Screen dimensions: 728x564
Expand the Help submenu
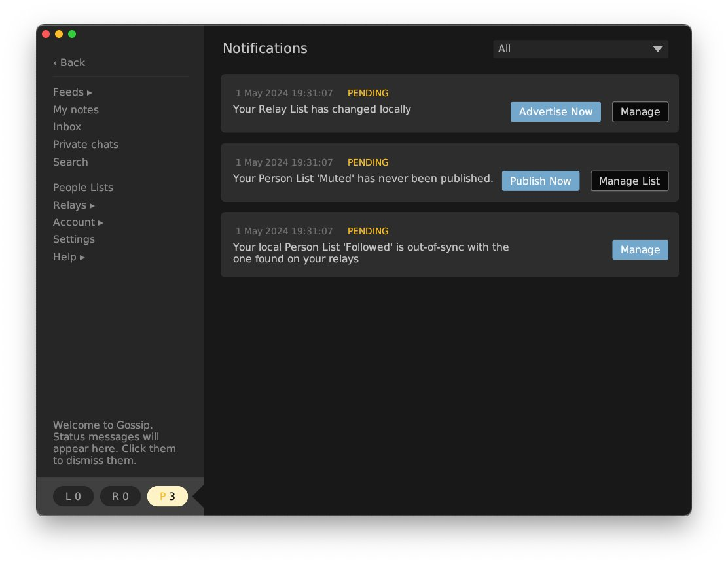(69, 257)
